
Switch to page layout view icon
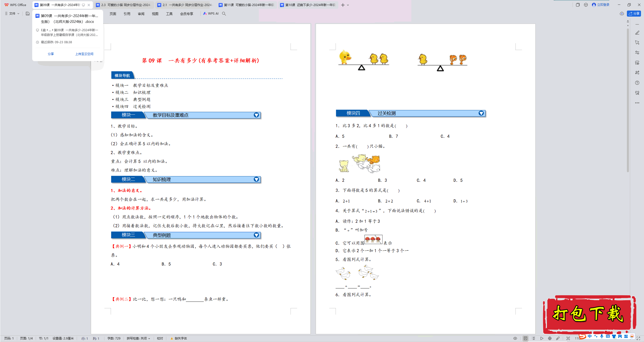click(x=526, y=338)
